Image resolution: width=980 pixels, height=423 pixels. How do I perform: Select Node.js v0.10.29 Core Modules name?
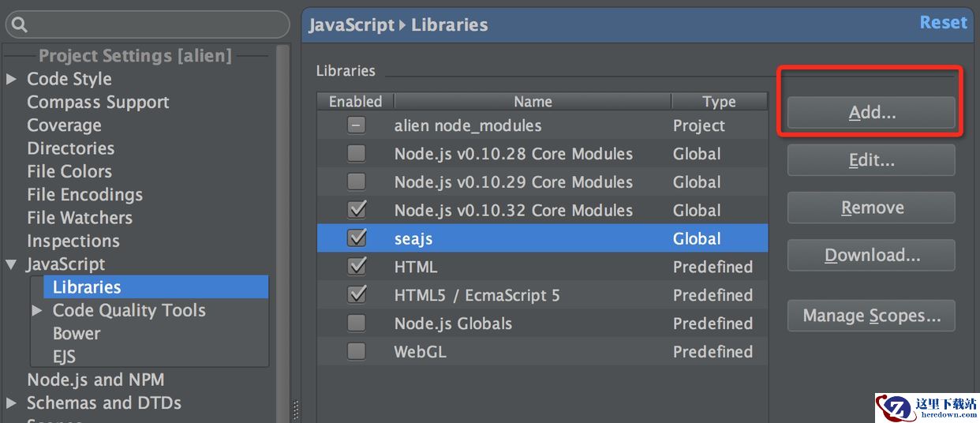[x=514, y=182]
